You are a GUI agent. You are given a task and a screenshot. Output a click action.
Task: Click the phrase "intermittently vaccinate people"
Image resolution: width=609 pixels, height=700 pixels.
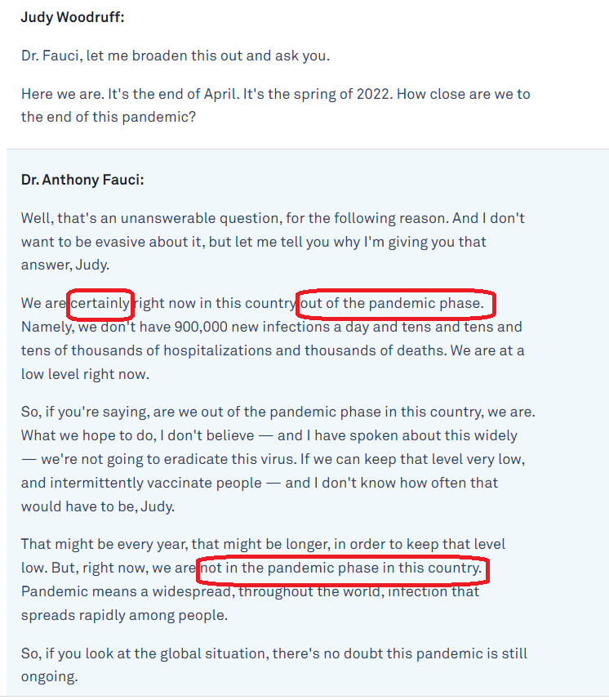click(x=156, y=483)
